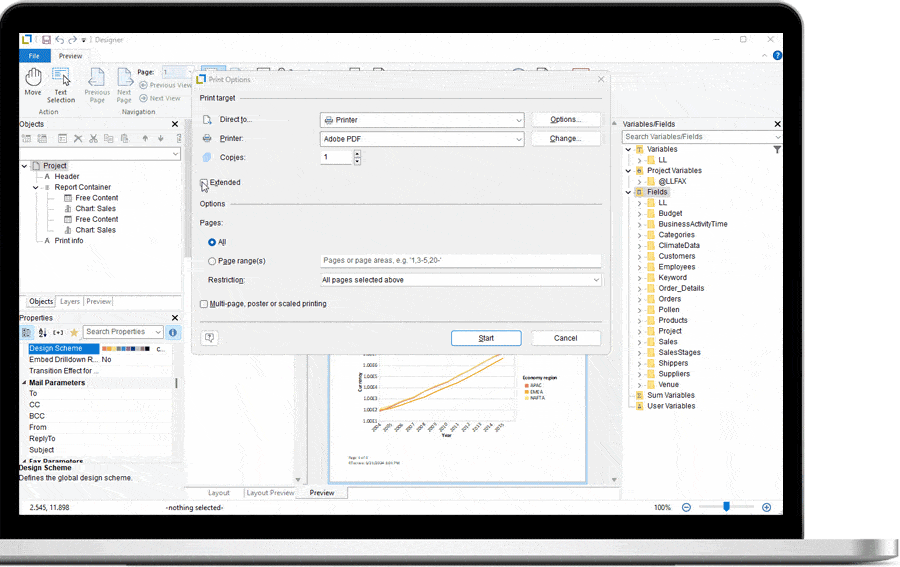Viewport: 900px width, 567px height.
Task: Collapse the Report Container node
Action: coord(36,188)
